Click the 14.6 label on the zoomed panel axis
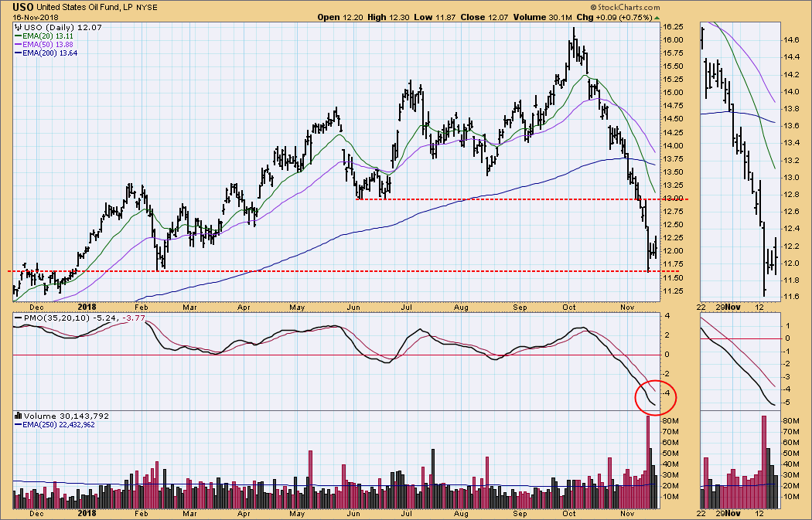812x520 pixels. pos(791,40)
